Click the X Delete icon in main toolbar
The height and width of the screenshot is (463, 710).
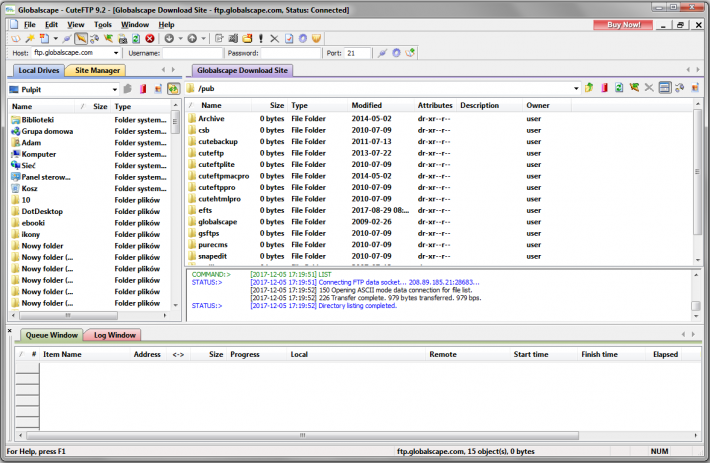click(274, 39)
